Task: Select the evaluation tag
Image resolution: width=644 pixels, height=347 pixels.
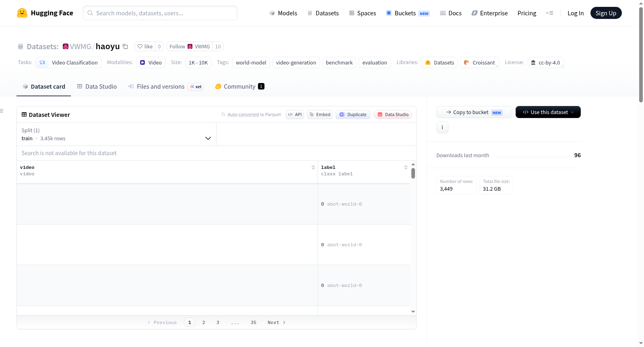Action: point(375,62)
